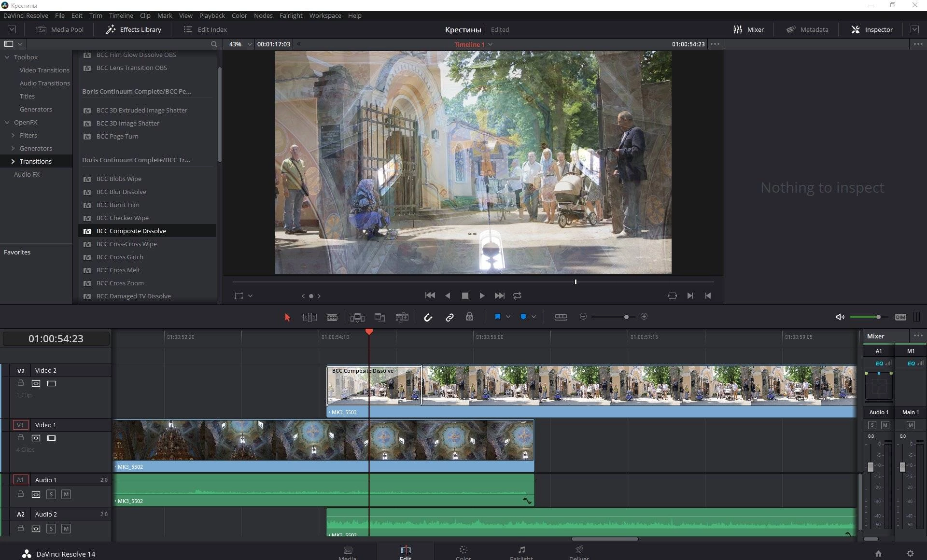Screen dimensions: 927x560
Task: Toggle the Inspector panel
Action: (x=872, y=29)
